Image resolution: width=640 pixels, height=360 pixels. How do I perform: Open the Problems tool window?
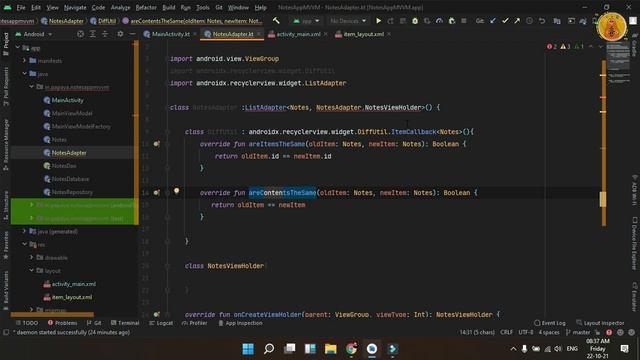coord(62,323)
